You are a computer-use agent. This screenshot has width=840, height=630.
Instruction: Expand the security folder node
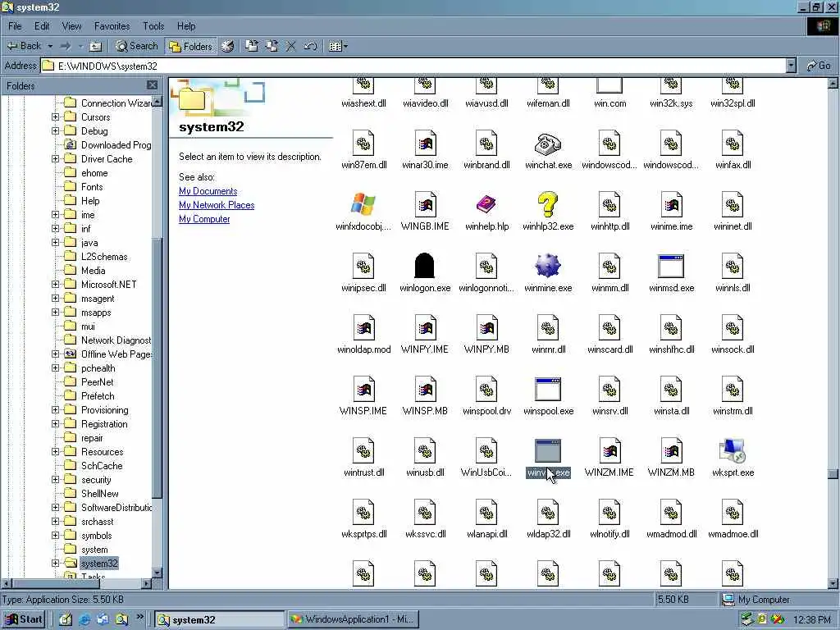click(55, 479)
